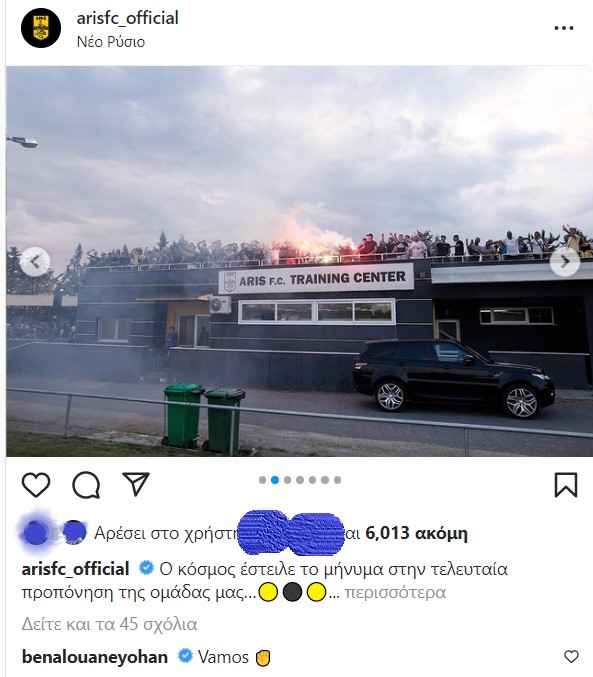Screen dimensions: 593x677
Task: Select the third carousel dot indicator
Action: click(x=287, y=480)
